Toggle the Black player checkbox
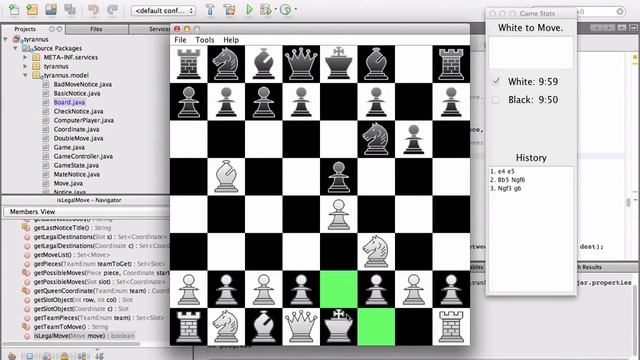 tap(496, 100)
